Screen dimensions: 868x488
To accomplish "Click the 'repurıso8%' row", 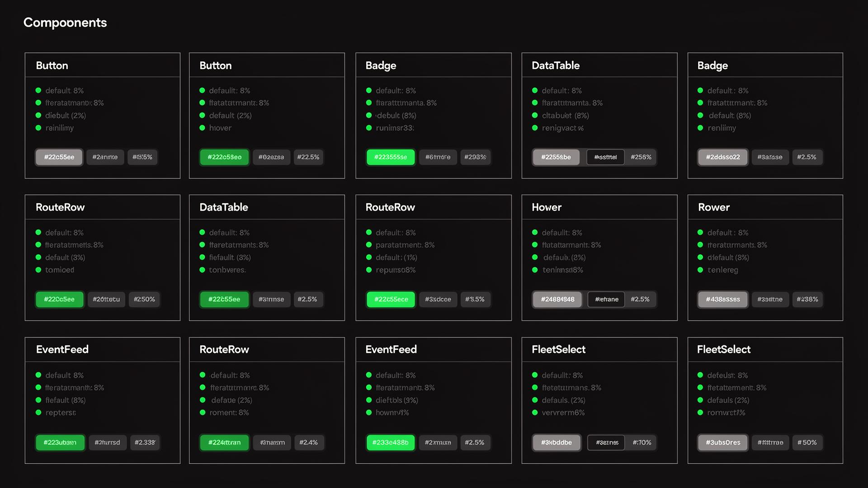I will [x=391, y=270].
